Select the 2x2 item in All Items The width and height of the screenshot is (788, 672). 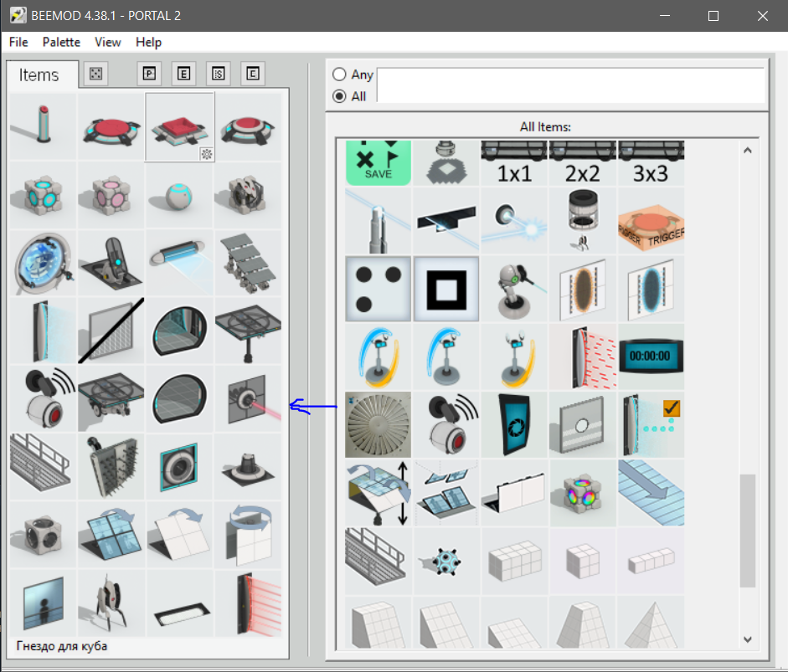point(583,162)
